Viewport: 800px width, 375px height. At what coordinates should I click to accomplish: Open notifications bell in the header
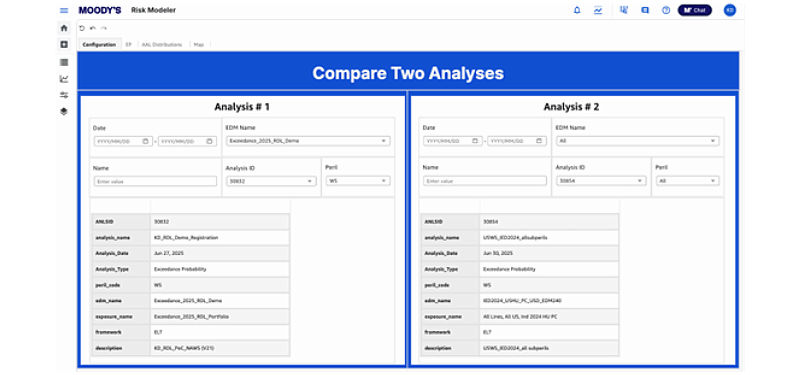pyautogui.click(x=577, y=10)
